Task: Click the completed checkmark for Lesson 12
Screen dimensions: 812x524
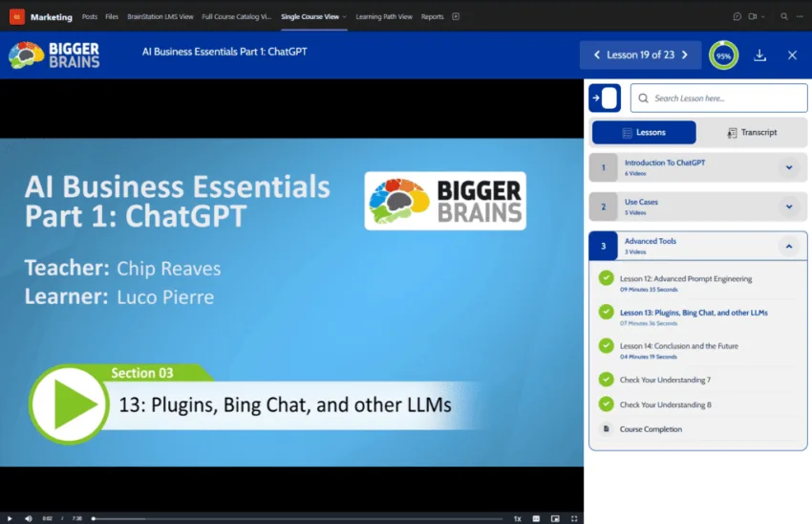Action: pyautogui.click(x=606, y=278)
